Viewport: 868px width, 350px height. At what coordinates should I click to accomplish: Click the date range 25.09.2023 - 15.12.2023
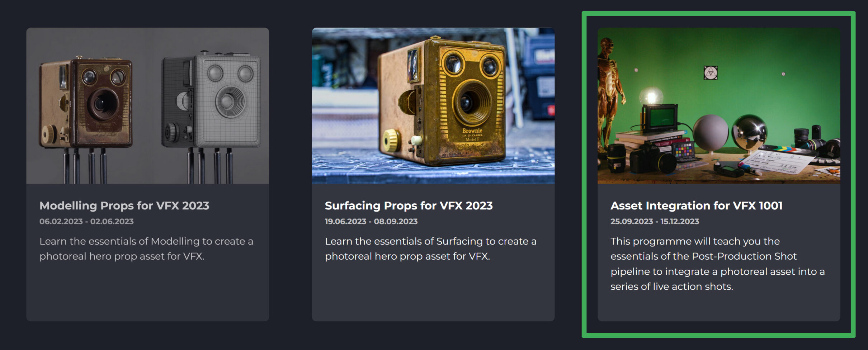pyautogui.click(x=655, y=222)
